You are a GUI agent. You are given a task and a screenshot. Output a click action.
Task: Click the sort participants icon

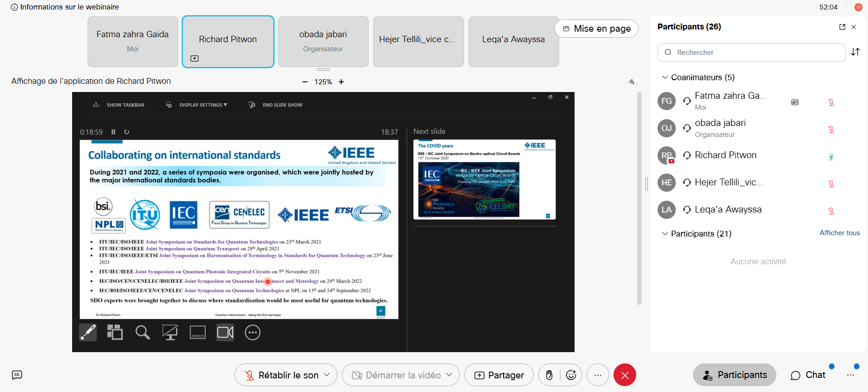[855, 52]
